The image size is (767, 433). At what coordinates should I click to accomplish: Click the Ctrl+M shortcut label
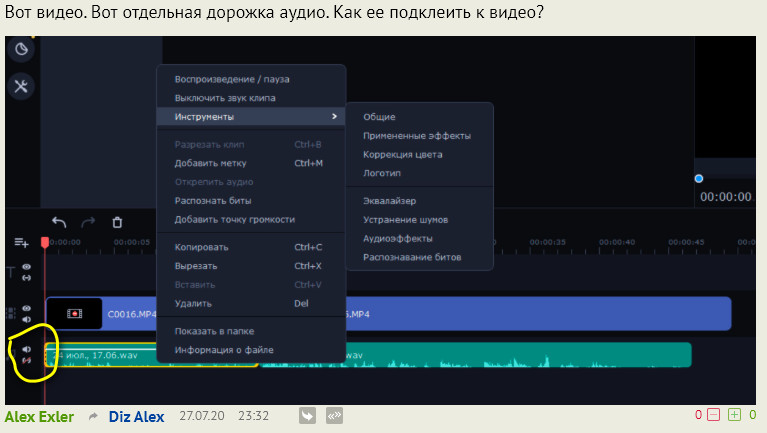pos(308,163)
